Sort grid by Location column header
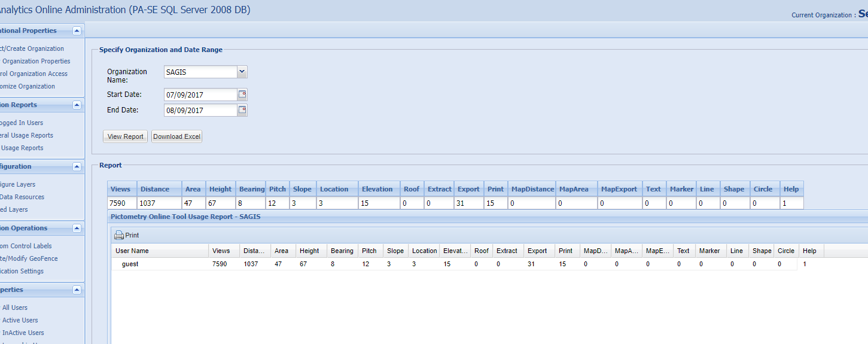868x344 pixels. (x=424, y=251)
